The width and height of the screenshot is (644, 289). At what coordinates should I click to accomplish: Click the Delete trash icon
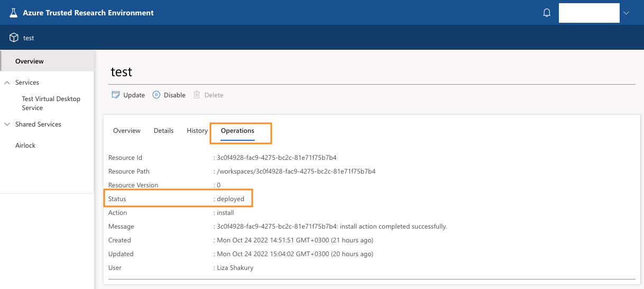[x=197, y=95]
